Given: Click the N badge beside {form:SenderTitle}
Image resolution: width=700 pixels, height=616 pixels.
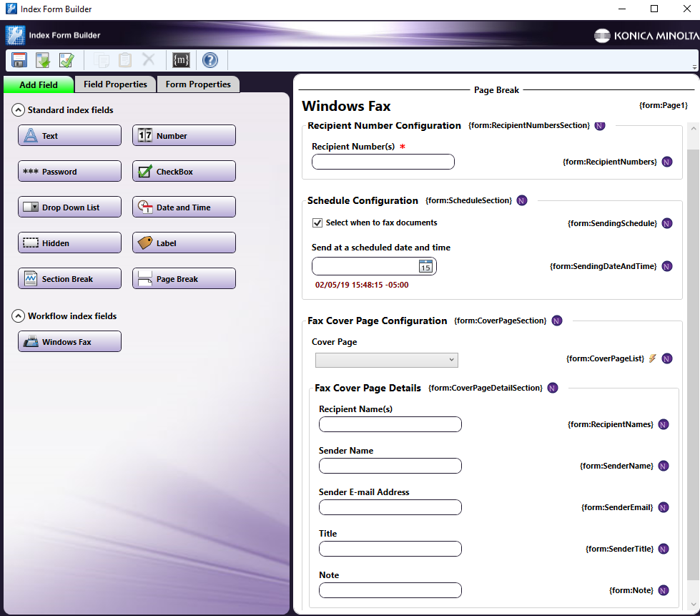Looking at the screenshot, I should pyautogui.click(x=664, y=549).
